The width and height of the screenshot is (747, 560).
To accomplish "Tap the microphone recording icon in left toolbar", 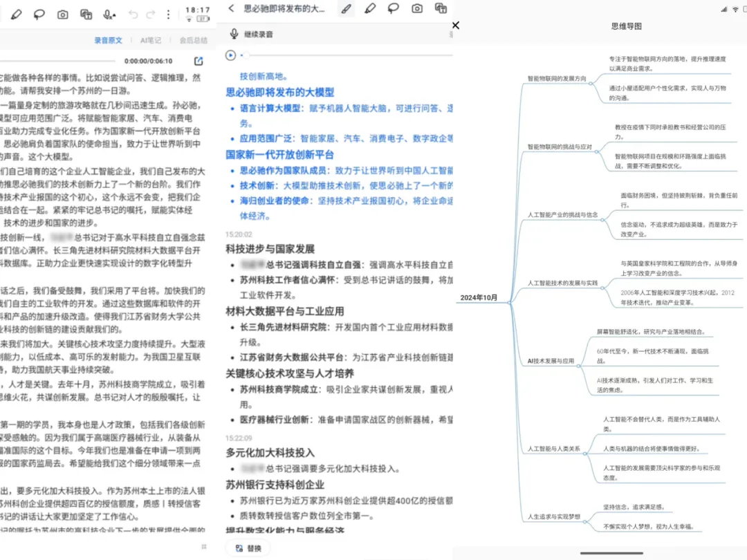I will click(109, 15).
